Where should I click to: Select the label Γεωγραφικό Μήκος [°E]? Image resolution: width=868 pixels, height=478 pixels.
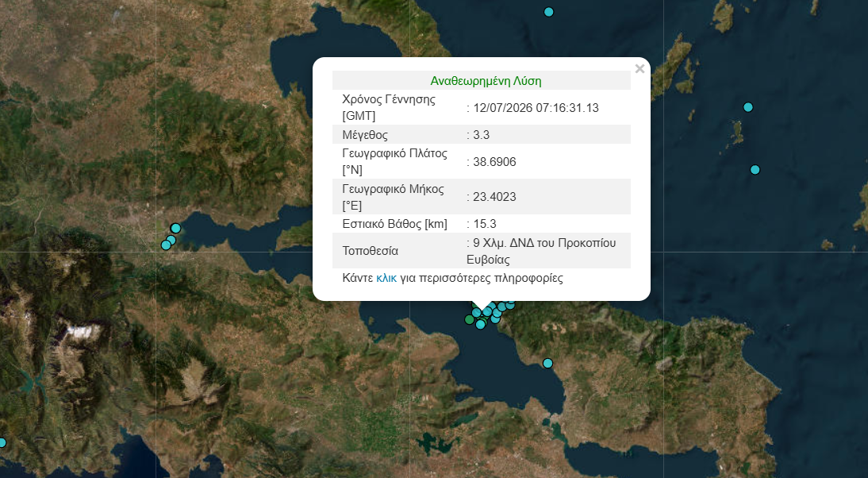point(393,197)
